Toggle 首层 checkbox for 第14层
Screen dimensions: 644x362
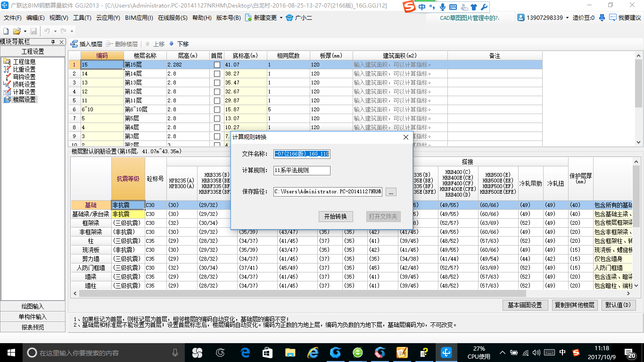[217, 74]
